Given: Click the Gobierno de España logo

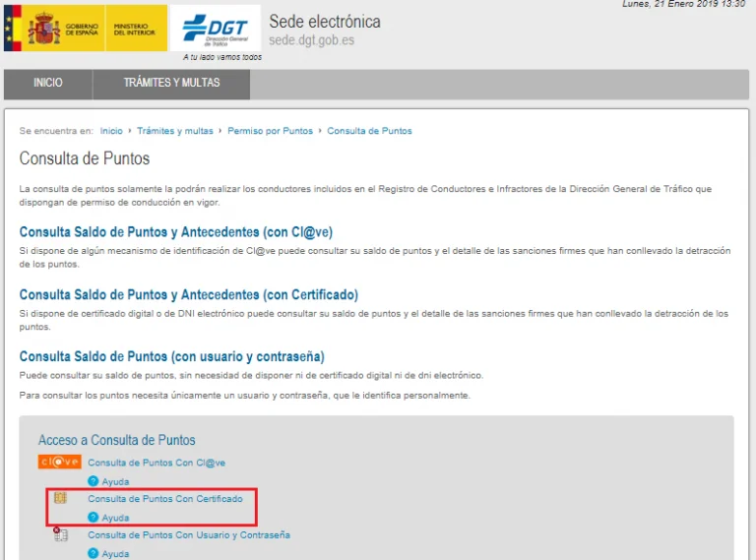Looking at the screenshot, I should pyautogui.click(x=54, y=28).
